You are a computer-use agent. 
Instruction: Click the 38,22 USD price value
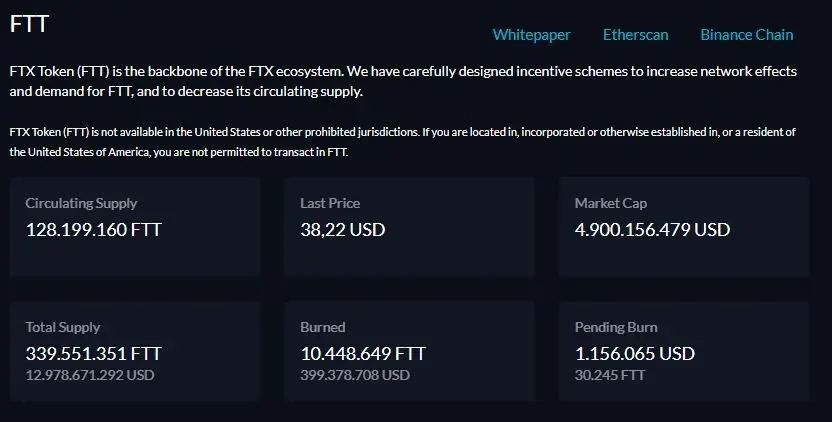click(343, 230)
